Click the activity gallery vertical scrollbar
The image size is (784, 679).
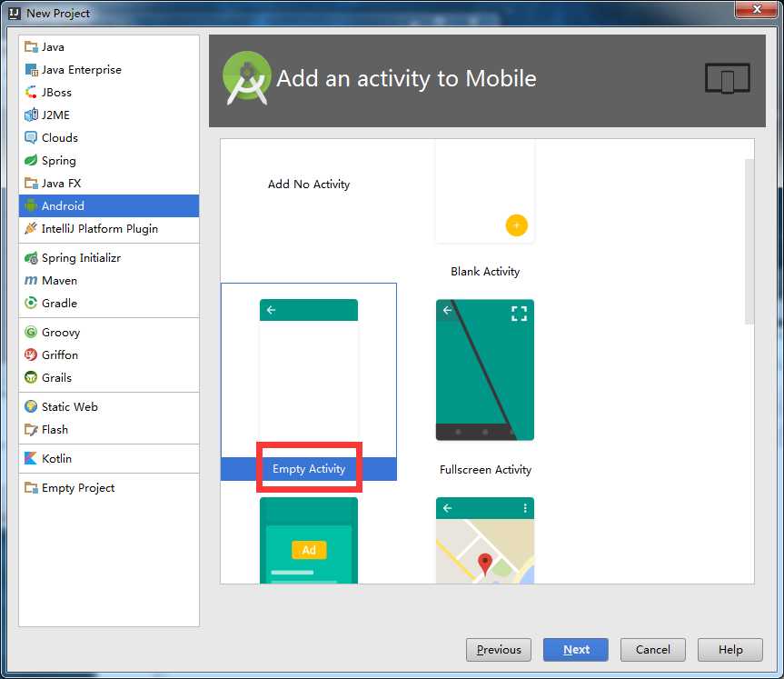[749, 242]
